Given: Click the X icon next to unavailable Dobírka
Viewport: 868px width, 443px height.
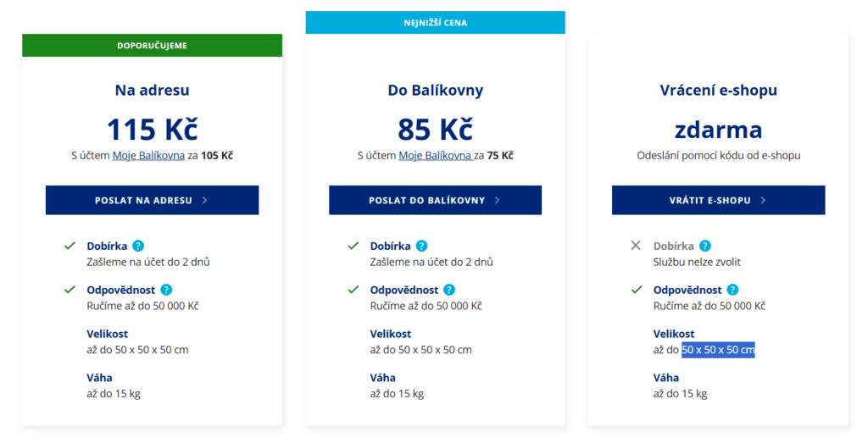Looking at the screenshot, I should [636, 246].
